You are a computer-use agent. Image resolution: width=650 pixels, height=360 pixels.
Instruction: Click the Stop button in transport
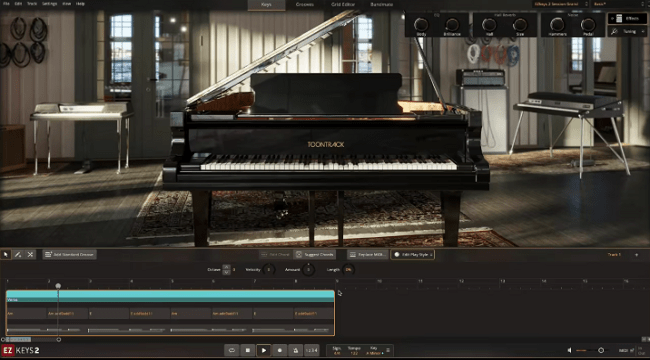point(247,350)
